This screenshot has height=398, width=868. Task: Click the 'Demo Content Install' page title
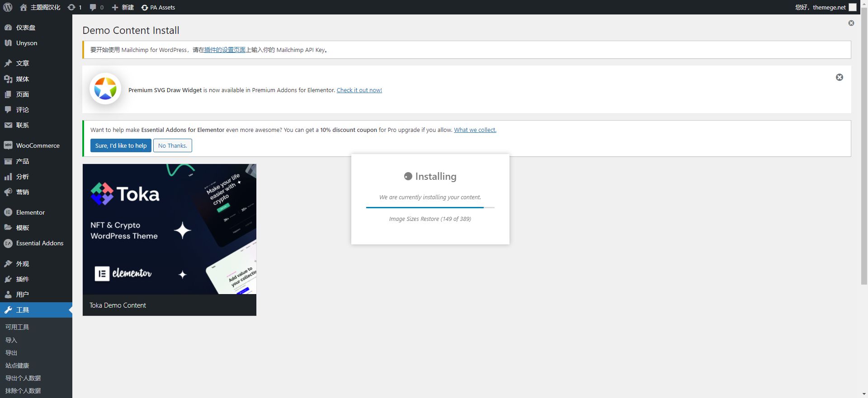click(x=131, y=30)
